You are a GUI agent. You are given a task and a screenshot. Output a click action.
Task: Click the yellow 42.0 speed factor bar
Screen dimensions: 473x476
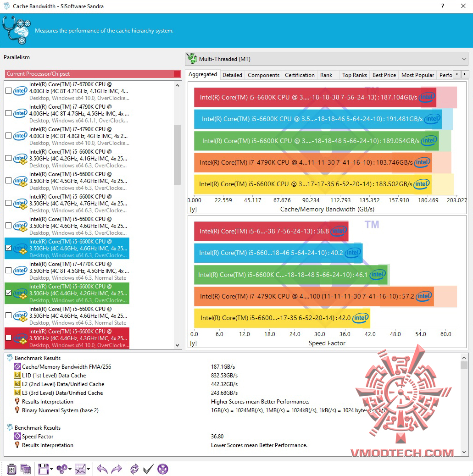282,318
